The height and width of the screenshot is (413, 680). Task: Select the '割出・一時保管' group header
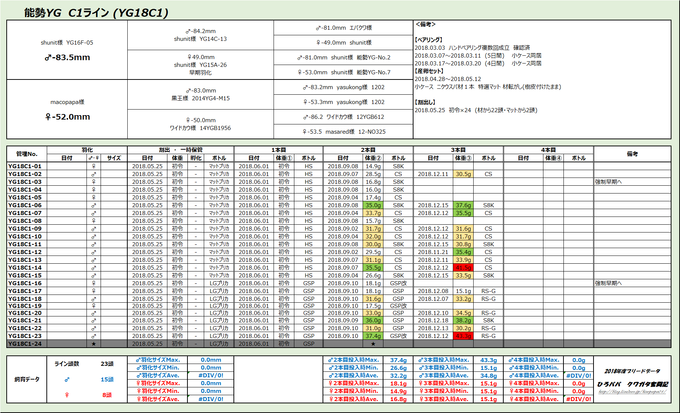pyautogui.click(x=181, y=150)
